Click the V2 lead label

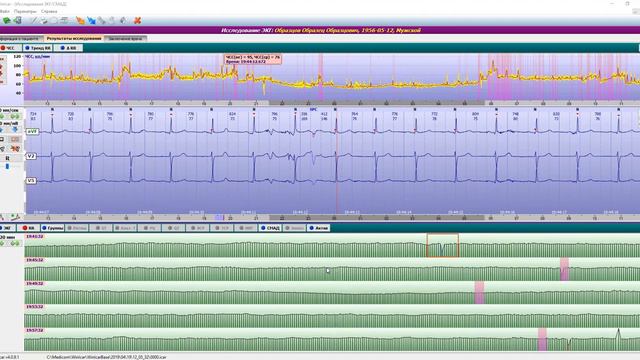click(31, 156)
